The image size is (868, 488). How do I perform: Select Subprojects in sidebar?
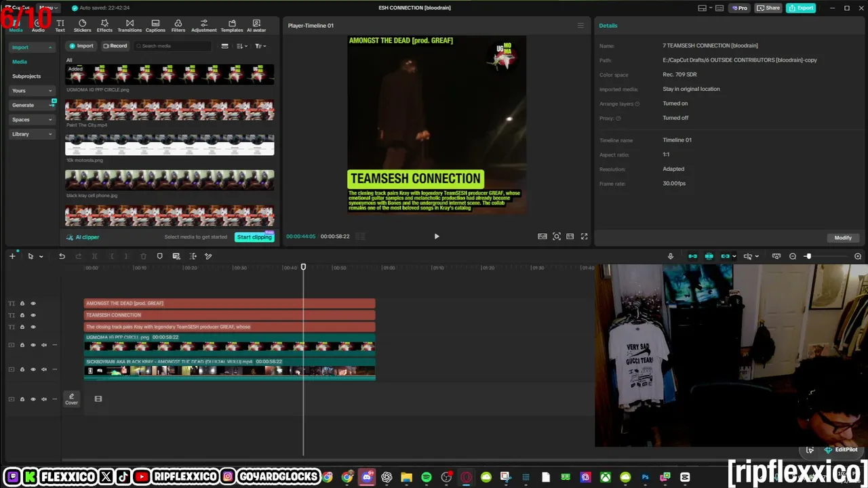tap(26, 77)
